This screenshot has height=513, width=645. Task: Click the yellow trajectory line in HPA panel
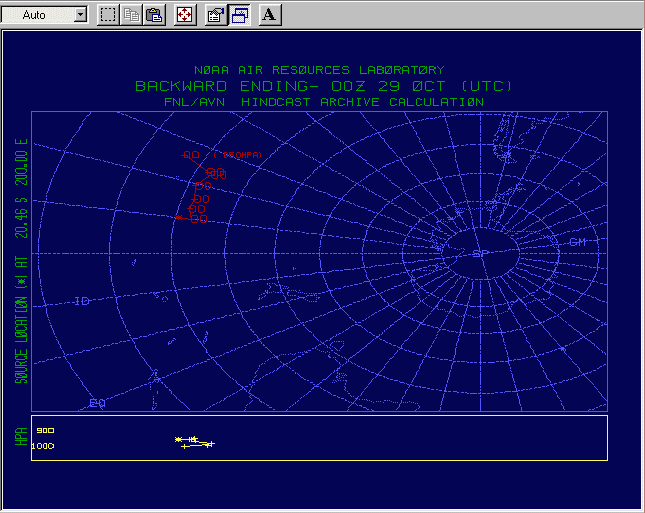click(195, 441)
